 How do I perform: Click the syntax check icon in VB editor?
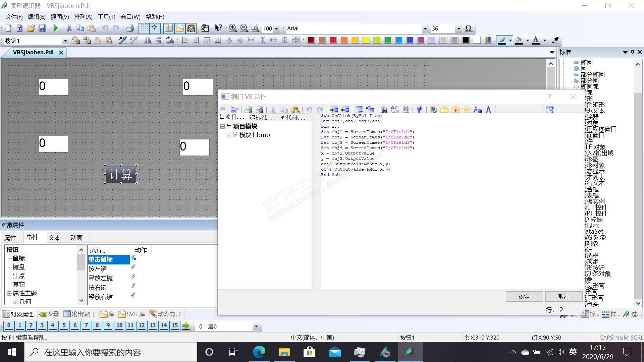(x=434, y=110)
